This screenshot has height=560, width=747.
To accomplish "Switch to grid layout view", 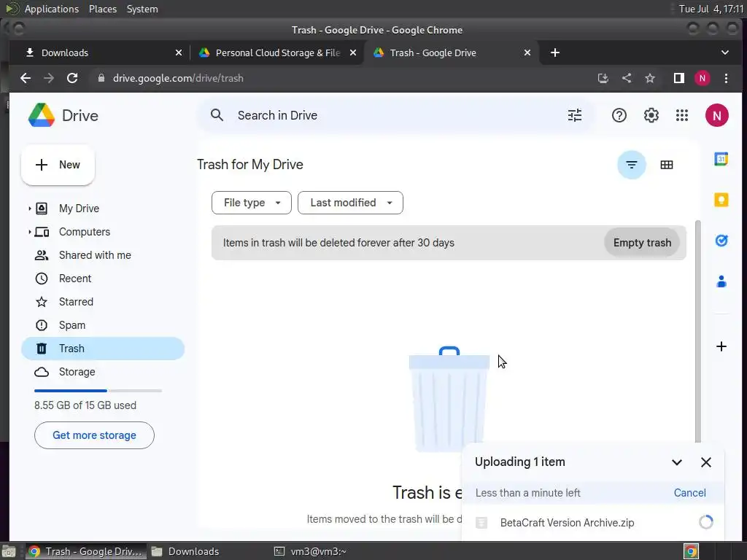I will 667,165.
